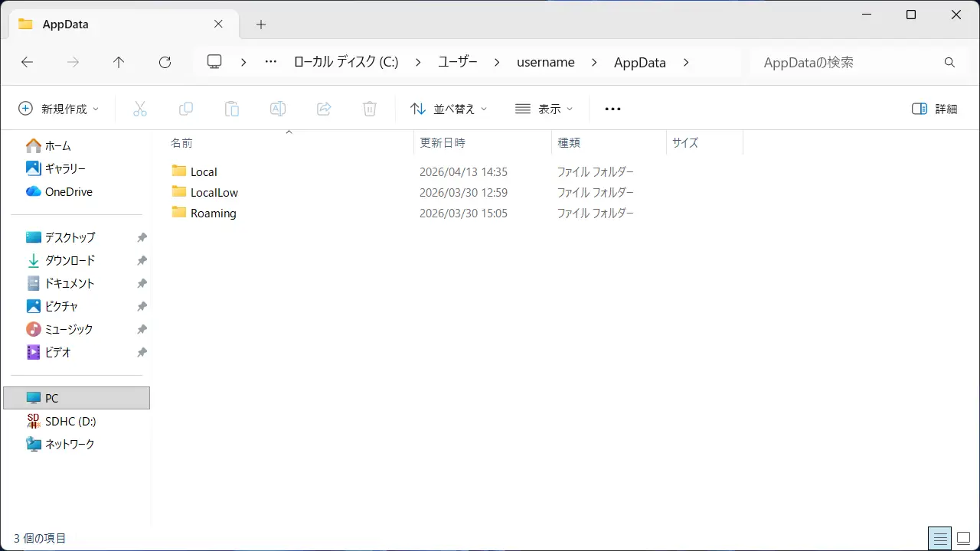Click the Rename icon in toolbar
Viewport: 980px width, 551px height.
click(x=278, y=109)
